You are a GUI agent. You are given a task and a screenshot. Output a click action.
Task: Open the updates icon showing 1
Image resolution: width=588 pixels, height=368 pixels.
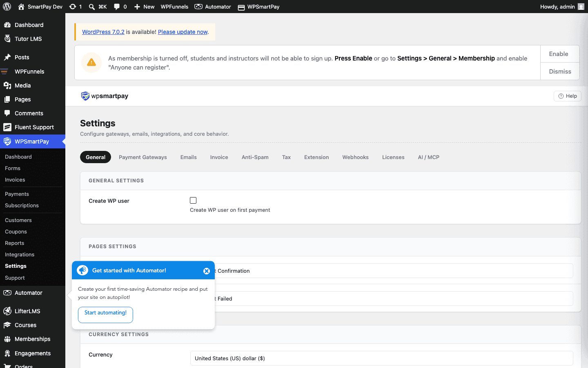tap(73, 7)
